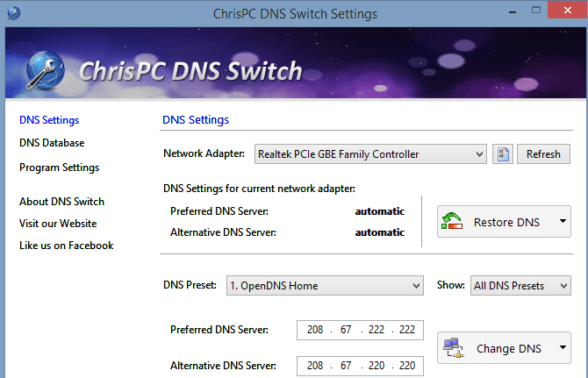Viewport: 588px width, 378px height.
Task: Open the DNS Preset OpenDNS Home dropdown
Action: click(x=325, y=286)
